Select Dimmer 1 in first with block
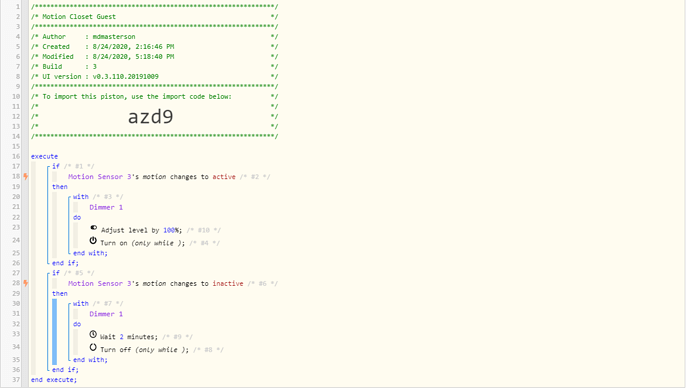The image size is (690, 389). click(106, 207)
